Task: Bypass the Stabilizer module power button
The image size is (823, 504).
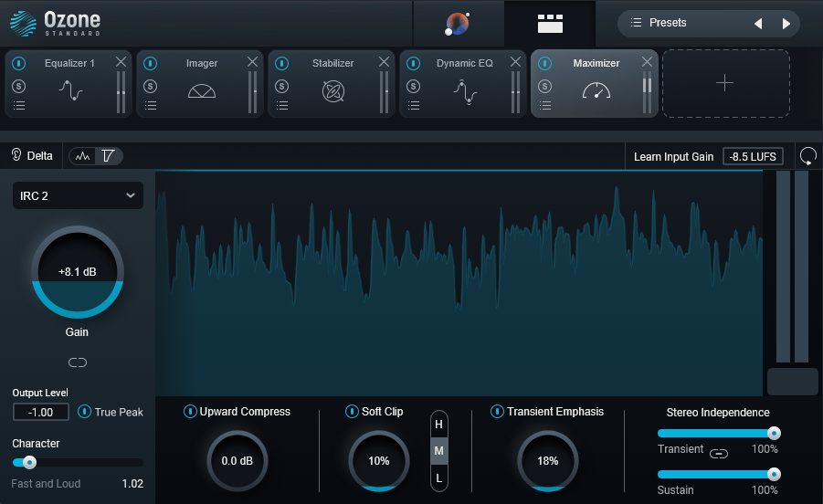Action: 282,64
